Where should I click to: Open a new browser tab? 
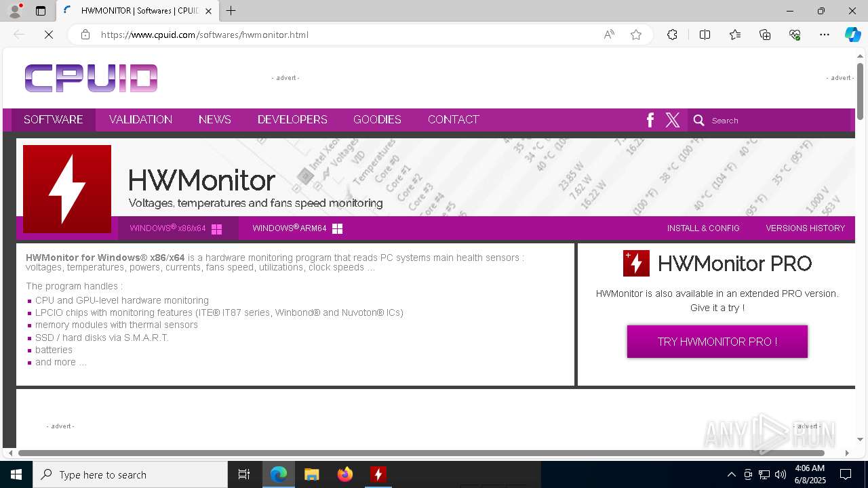pyautogui.click(x=231, y=11)
